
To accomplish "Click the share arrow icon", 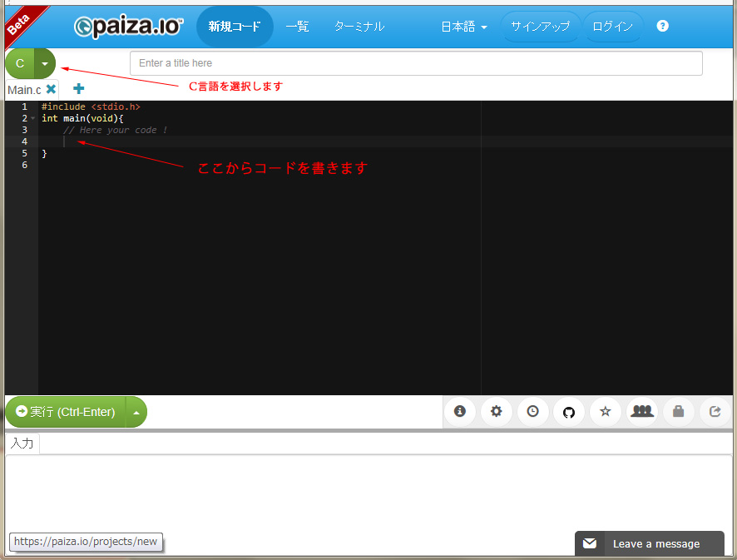I will 715,411.
